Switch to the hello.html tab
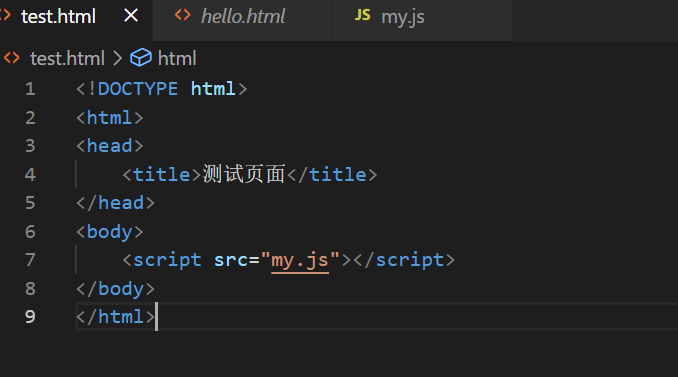This screenshot has height=377, width=678. [243, 17]
